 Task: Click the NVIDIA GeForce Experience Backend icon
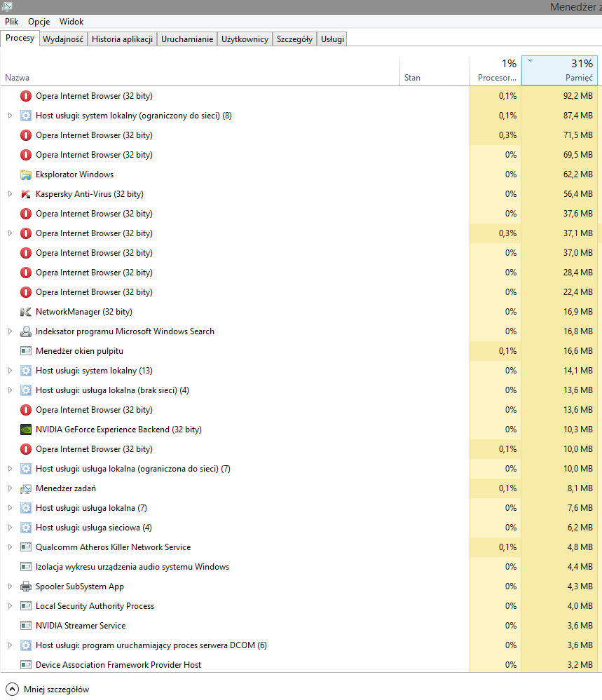click(26, 430)
